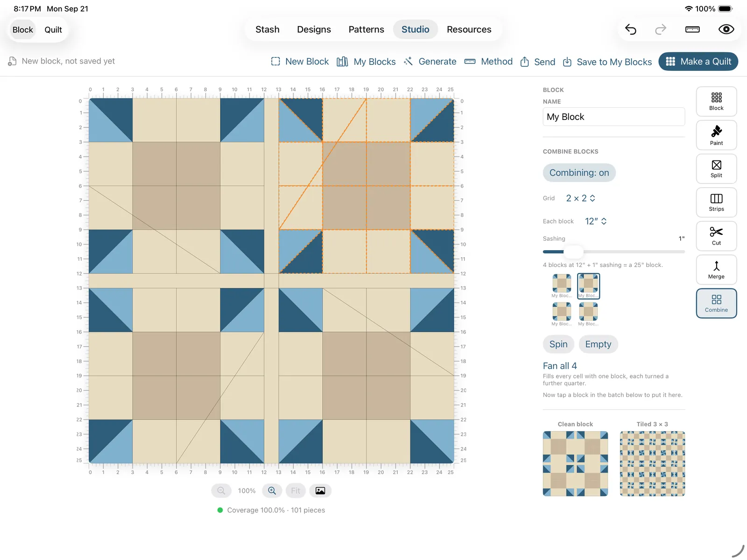Zoom in with magnifier plus icon
This screenshot has height=560, width=747.
pyautogui.click(x=272, y=490)
